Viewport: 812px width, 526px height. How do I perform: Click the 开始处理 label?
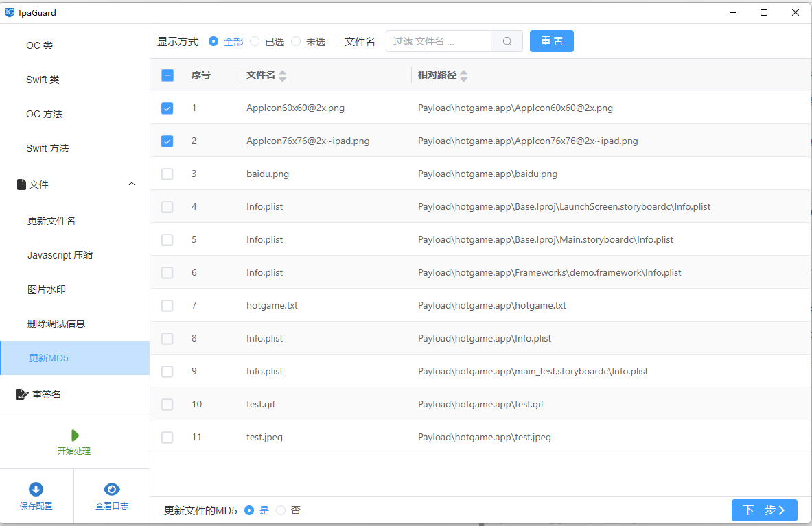tap(74, 451)
